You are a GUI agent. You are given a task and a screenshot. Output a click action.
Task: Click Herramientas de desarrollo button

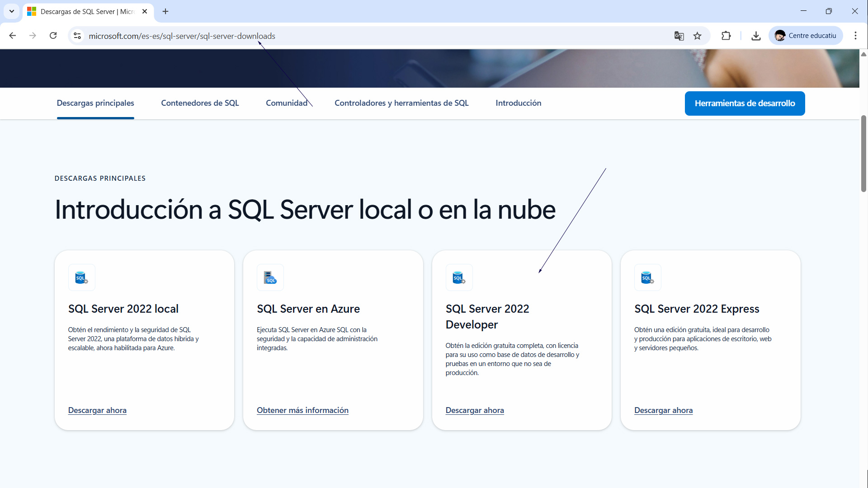[745, 103]
